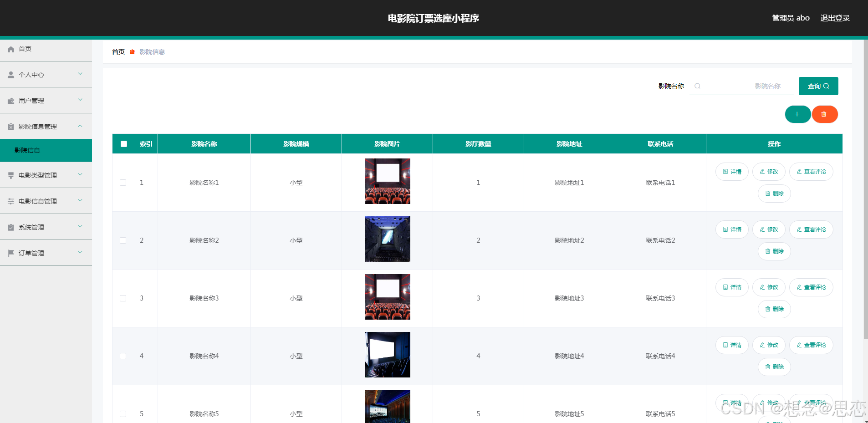Click 查看评论 for 影院名称4
868x423 pixels.
click(x=811, y=345)
